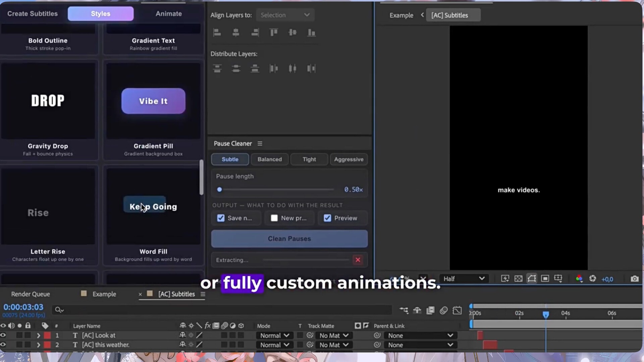Toggle transparency grid in viewer
The height and width of the screenshot is (362, 644).
tap(518, 279)
